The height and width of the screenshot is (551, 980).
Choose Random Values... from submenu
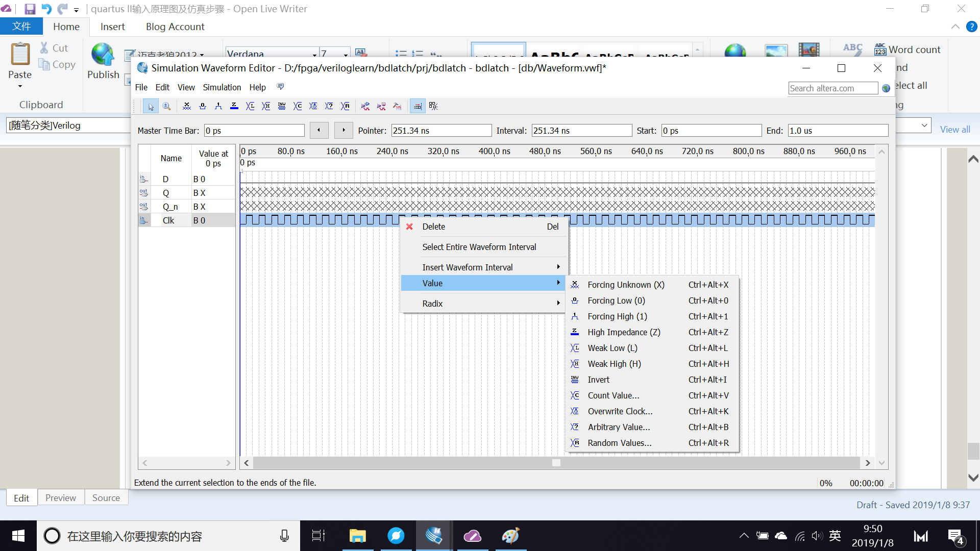tap(652, 443)
